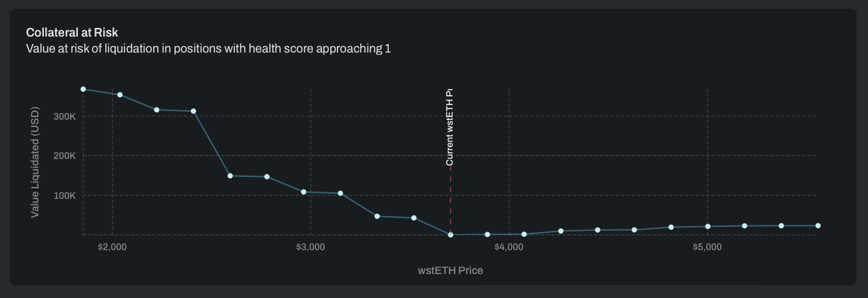Image resolution: width=868 pixels, height=298 pixels.
Task: Select the data point on the current price line
Action: [x=451, y=235]
